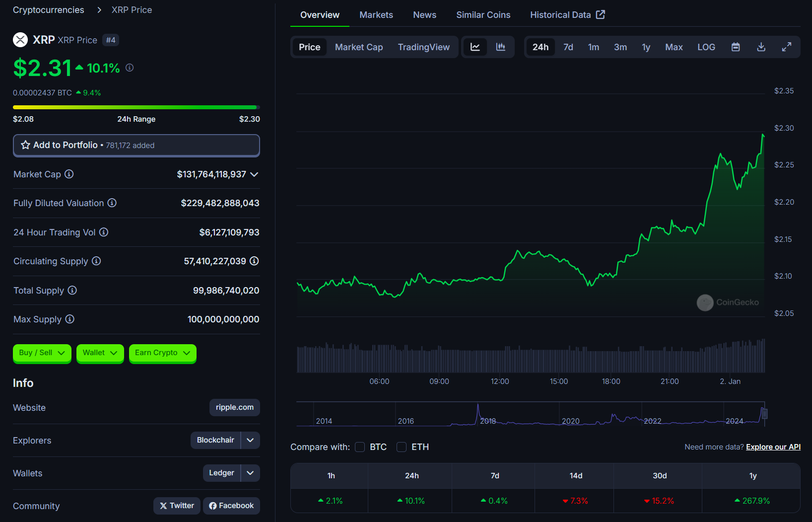
Task: Select the 3m time range
Action: [620, 47]
